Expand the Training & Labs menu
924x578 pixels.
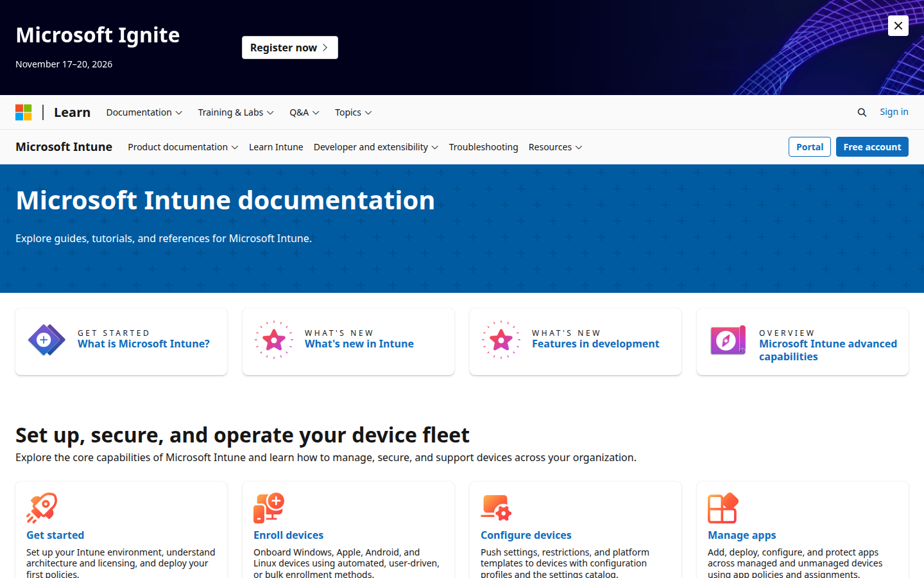(x=236, y=112)
